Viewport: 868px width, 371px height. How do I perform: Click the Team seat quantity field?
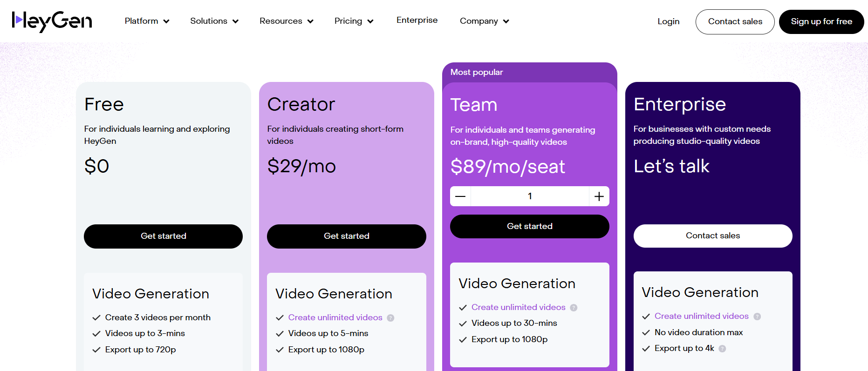530,196
